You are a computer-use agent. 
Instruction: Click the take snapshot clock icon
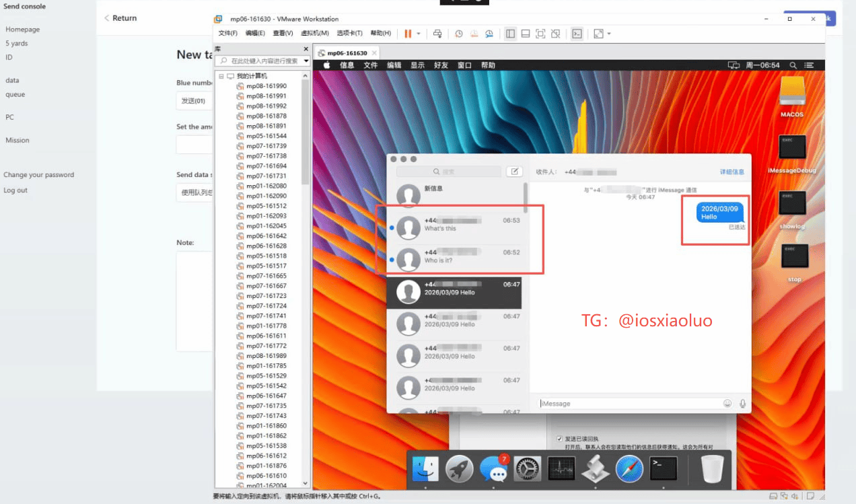coord(459,33)
